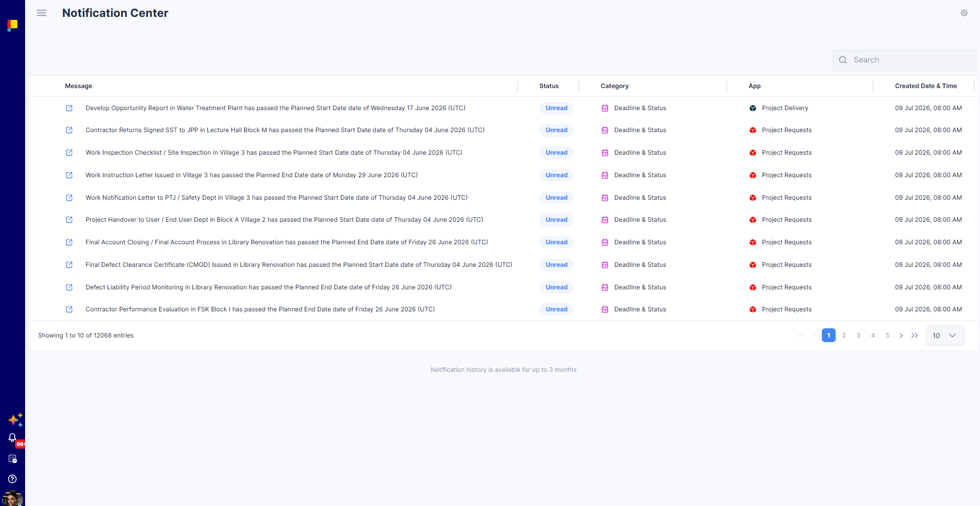Viewport: 980px width, 506px height.
Task: Click Unread badge on Defect Liability Period row
Action: point(556,287)
